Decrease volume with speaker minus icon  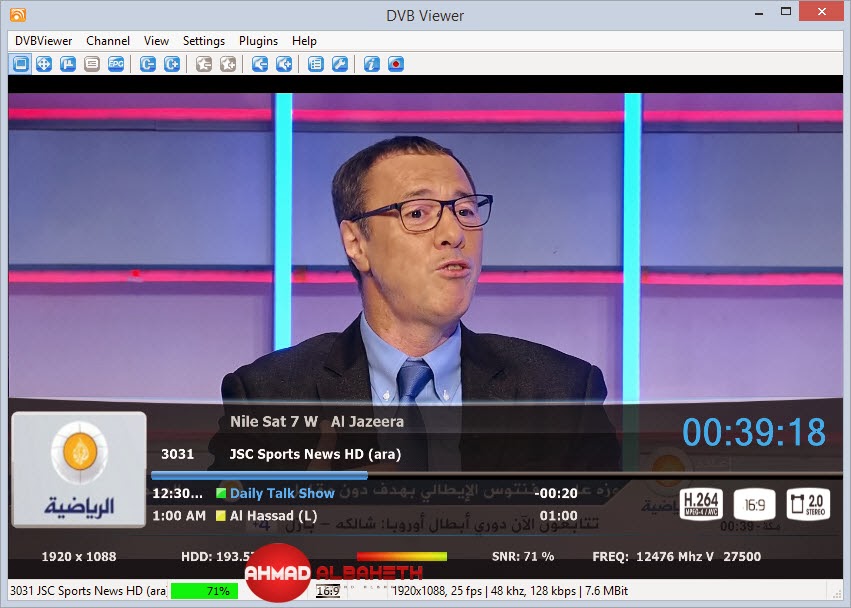tap(260, 64)
